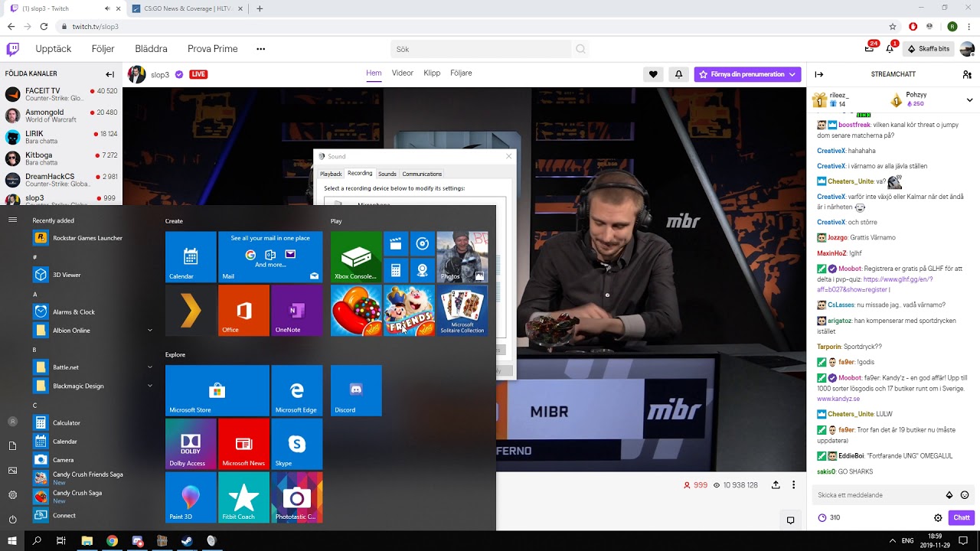Click Skaffa bits button
The image size is (980, 551).
[928, 49]
